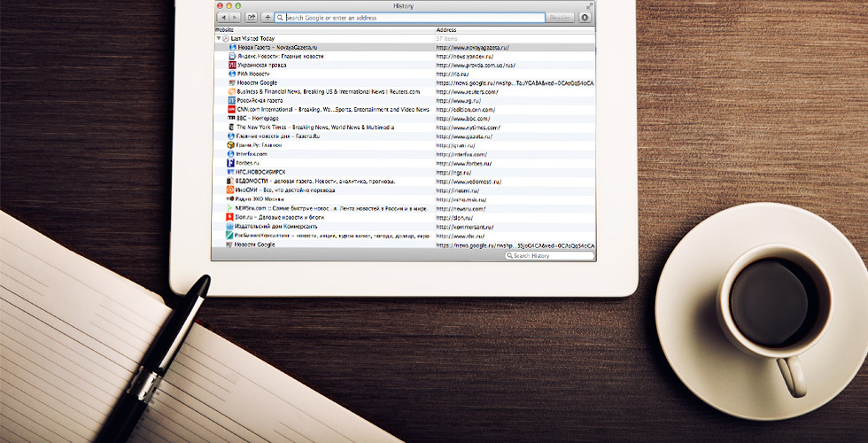868x443 pixels.
Task: Enter full screen with the top-right arrows
Action: [589, 6]
